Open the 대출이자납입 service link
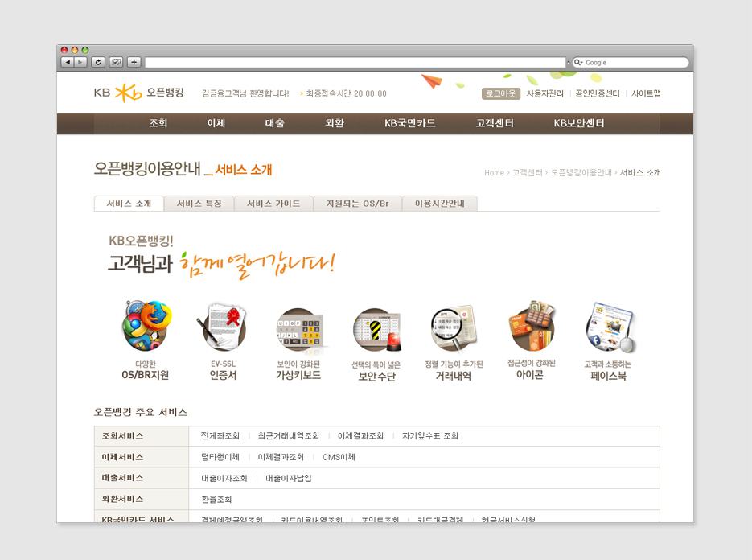 click(x=289, y=478)
